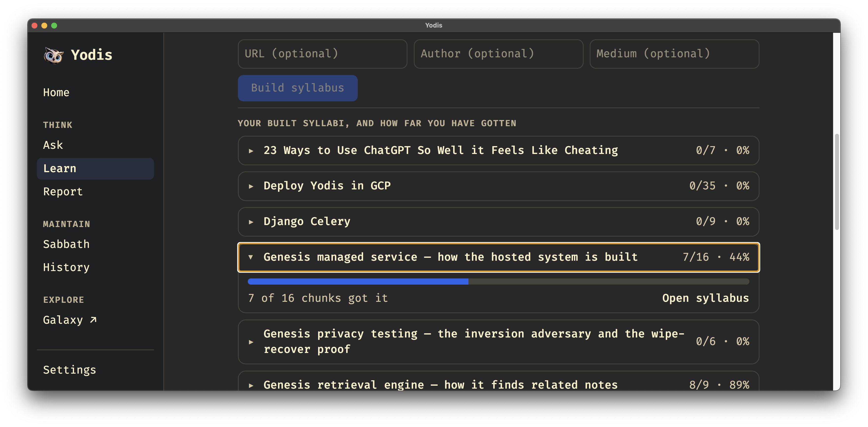Viewport: 868px width, 427px height.
Task: Select the Learn sidebar item
Action: tap(95, 168)
